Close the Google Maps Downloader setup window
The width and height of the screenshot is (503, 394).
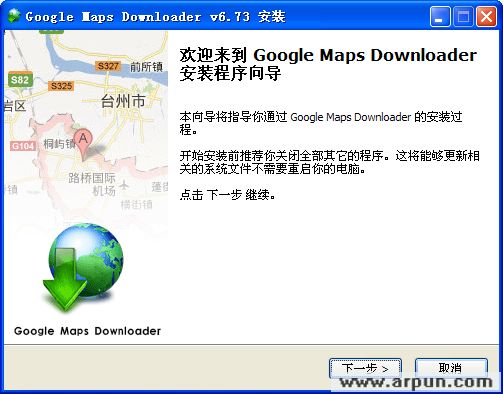tap(486, 17)
